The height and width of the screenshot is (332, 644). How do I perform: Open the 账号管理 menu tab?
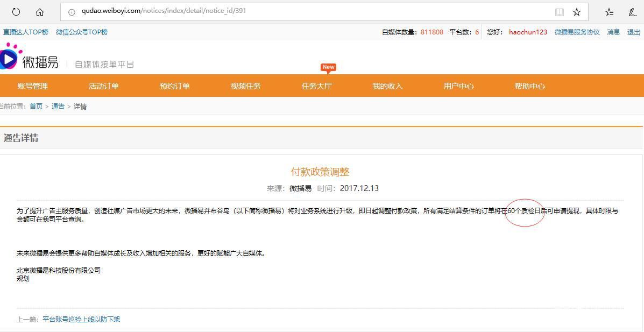[33, 86]
